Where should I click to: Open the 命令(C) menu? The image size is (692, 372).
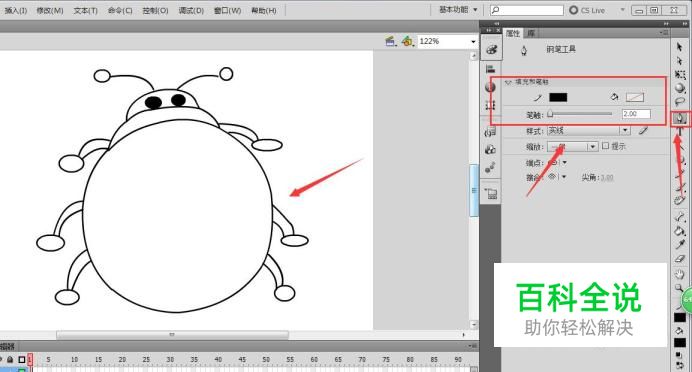coord(120,10)
